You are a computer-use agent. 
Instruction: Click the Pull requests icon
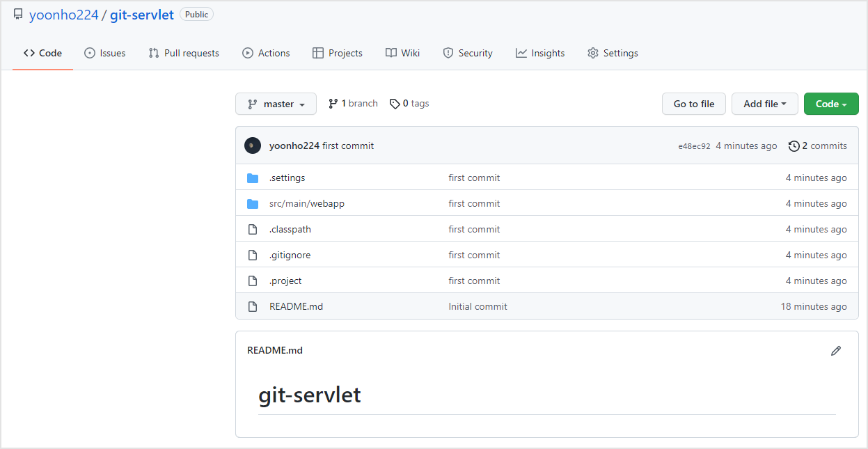pos(154,53)
